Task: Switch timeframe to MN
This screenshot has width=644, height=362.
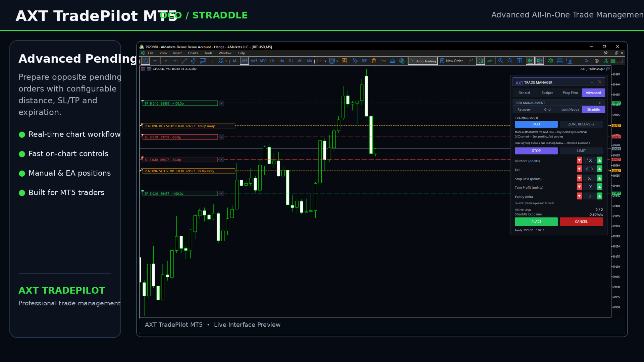Action: tap(309, 61)
